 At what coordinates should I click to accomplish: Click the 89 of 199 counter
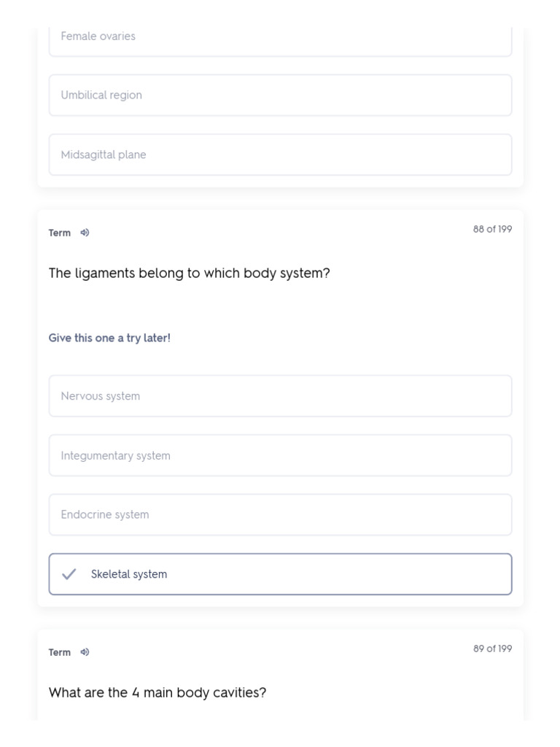pos(492,649)
